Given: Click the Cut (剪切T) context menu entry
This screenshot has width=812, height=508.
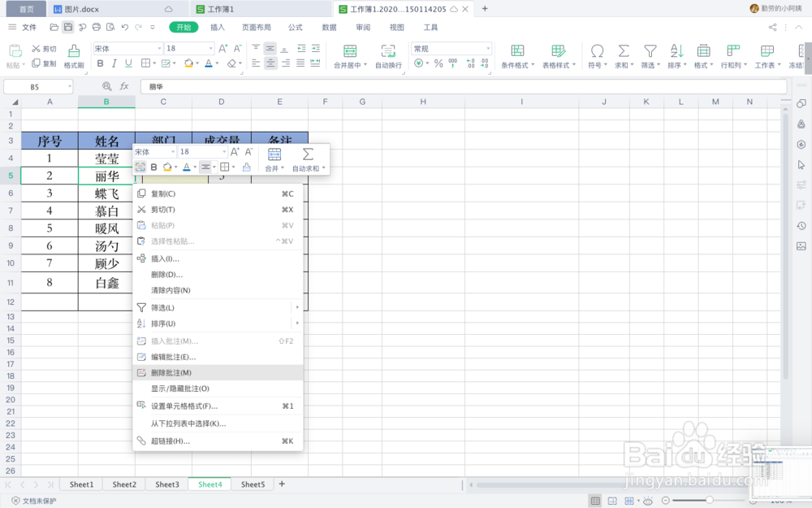Looking at the screenshot, I should pyautogui.click(x=218, y=210).
